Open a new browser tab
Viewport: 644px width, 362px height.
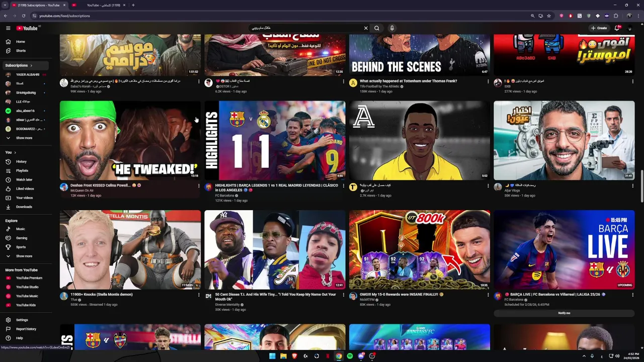133,5
